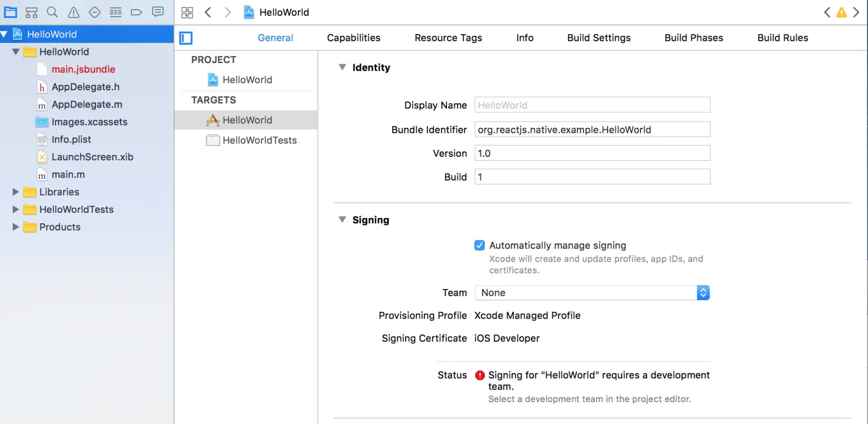868x424 pixels.
Task: Click the HelloWorldTests target bundle icon
Action: (213, 140)
